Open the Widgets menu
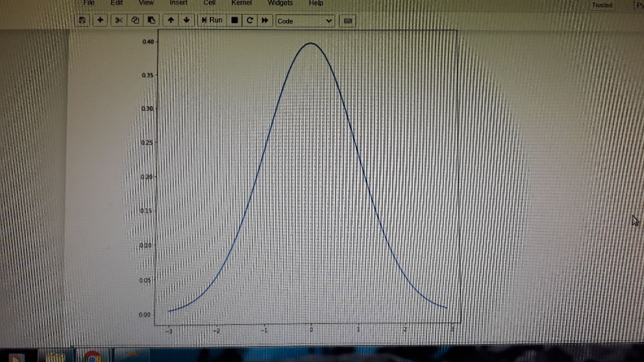Viewport: 644px width, 362px height. [x=280, y=3]
